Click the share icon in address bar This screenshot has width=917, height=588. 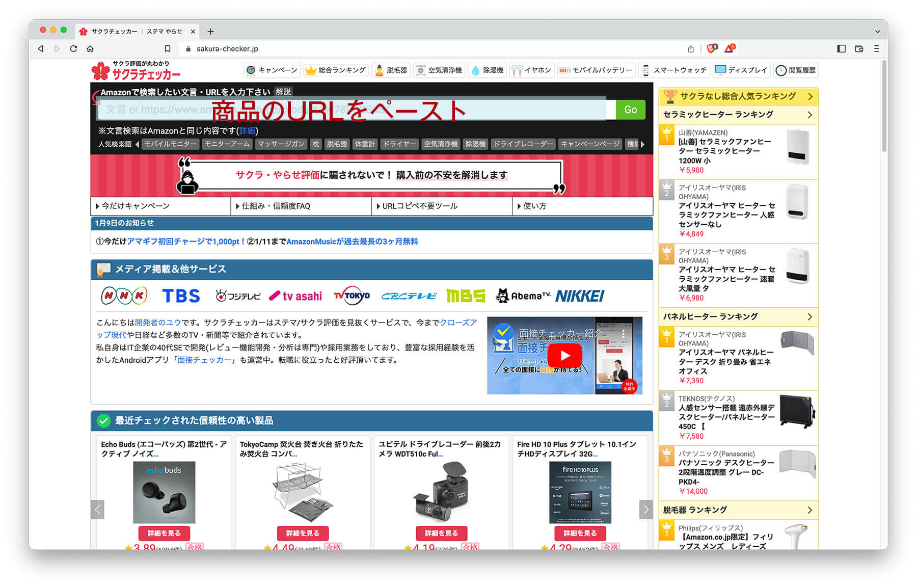691,49
